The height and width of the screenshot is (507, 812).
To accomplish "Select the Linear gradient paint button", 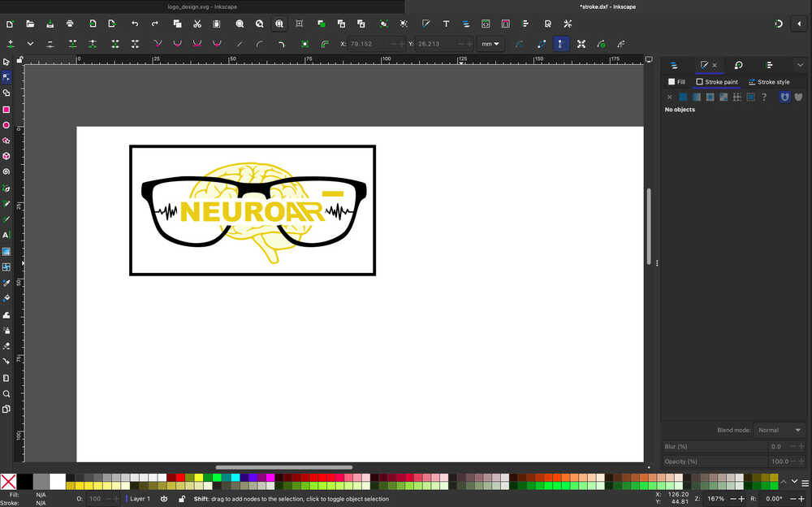I will click(697, 97).
